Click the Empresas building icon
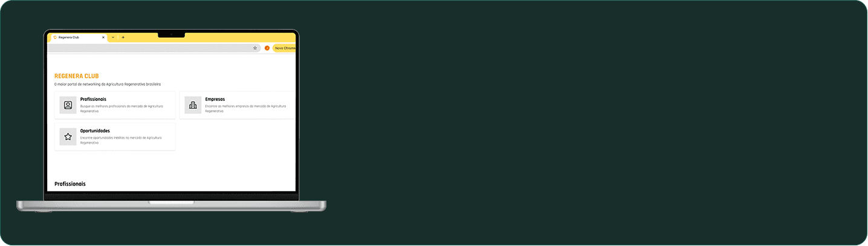This screenshot has width=868, height=246. 193,105
